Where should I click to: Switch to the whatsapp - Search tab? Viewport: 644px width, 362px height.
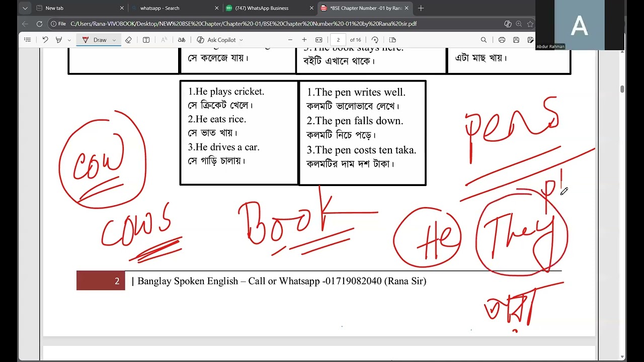click(x=174, y=8)
